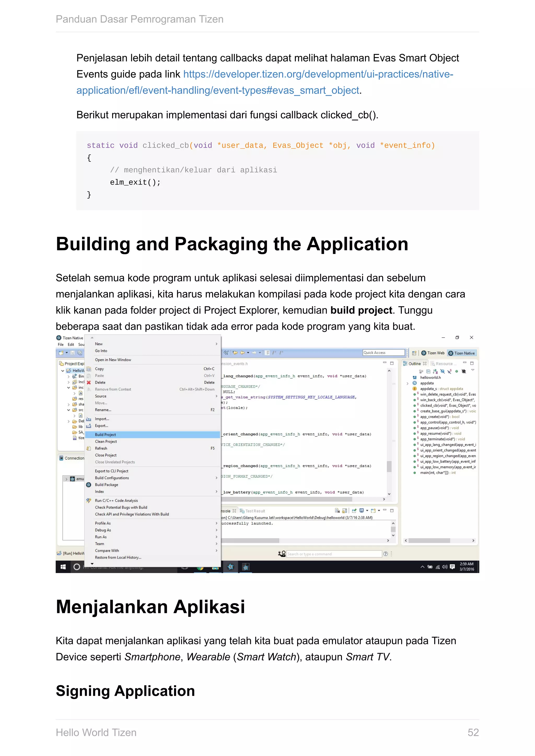This screenshot has height=756, width=535.
Task: Click the Save All toolbar icon
Action: click(79, 353)
